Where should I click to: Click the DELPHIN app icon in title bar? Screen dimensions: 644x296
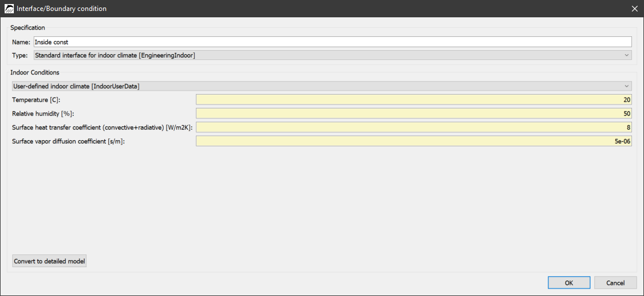9,9
